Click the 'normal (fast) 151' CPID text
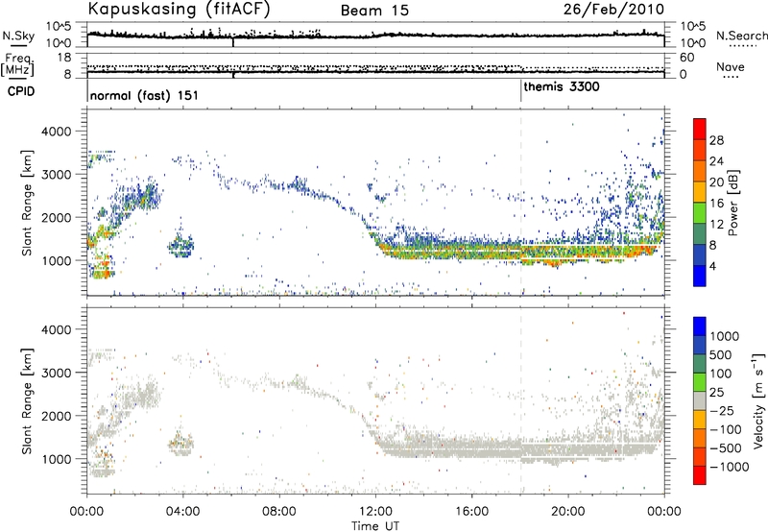The height and width of the screenshot is (532, 768). (145, 95)
